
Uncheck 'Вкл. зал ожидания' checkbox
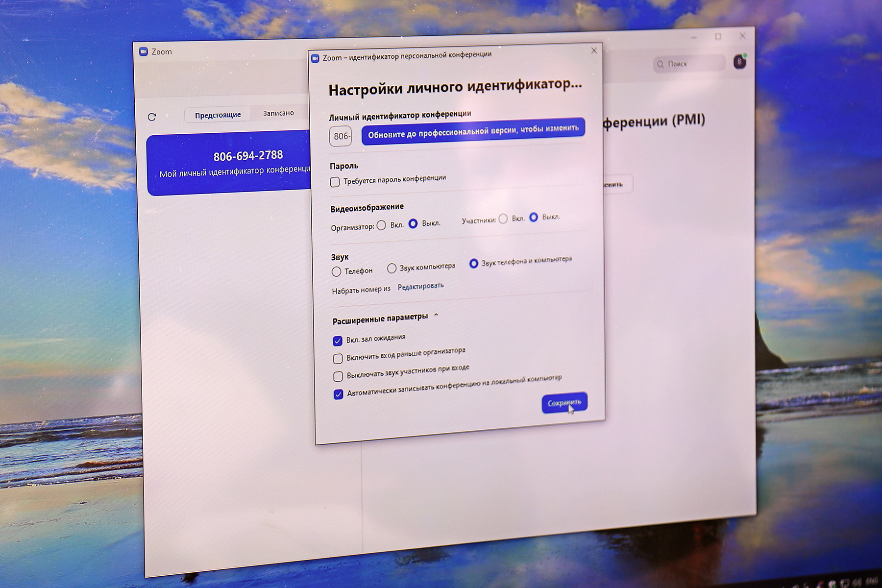(338, 341)
